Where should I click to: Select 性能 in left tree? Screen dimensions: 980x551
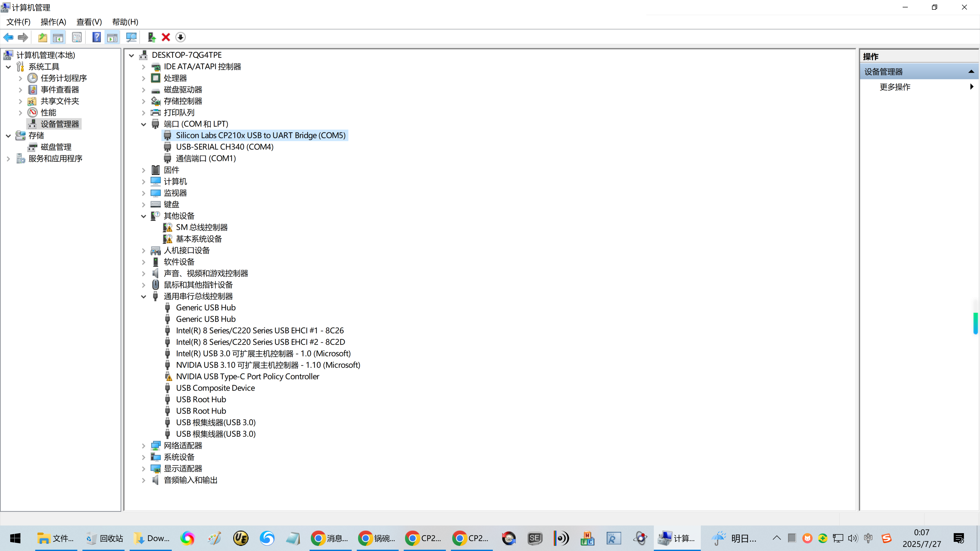48,112
